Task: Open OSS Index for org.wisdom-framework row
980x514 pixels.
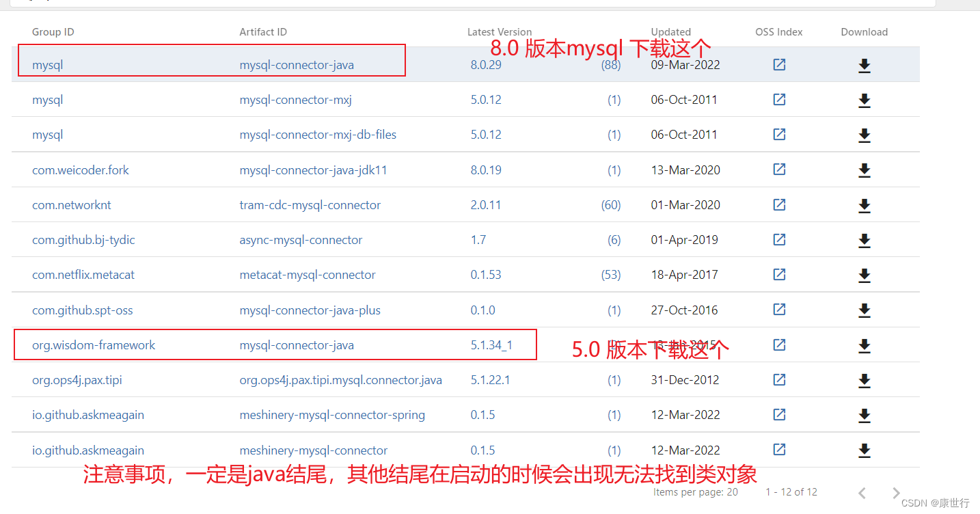Action: point(779,345)
